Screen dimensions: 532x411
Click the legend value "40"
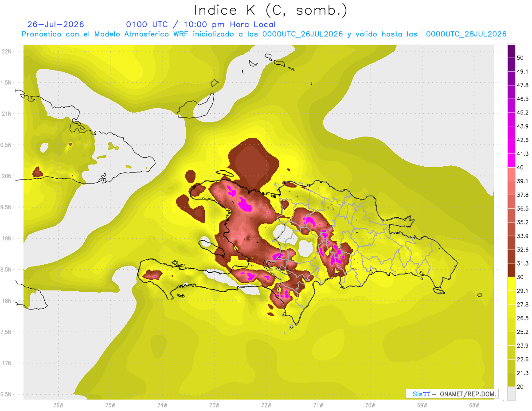[520, 168]
